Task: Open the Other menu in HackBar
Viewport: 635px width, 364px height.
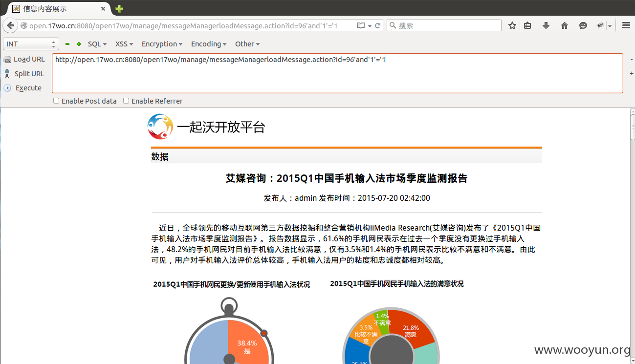Action: 247,44
